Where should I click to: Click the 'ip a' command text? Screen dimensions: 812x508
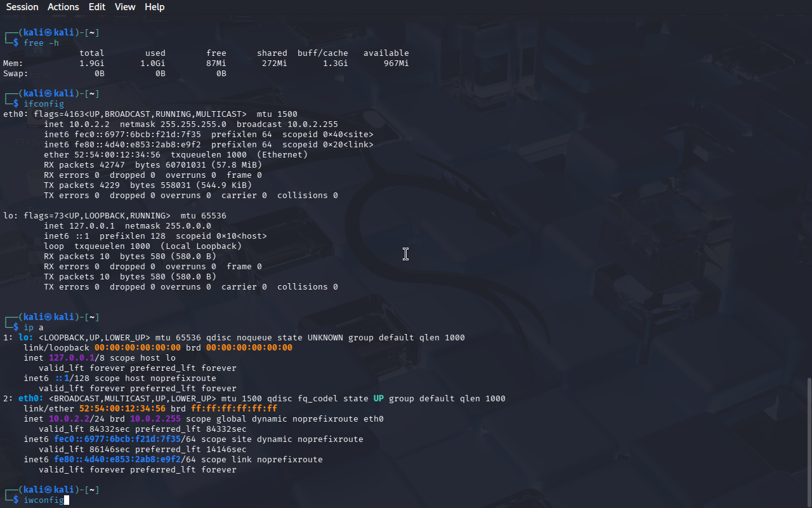click(33, 328)
